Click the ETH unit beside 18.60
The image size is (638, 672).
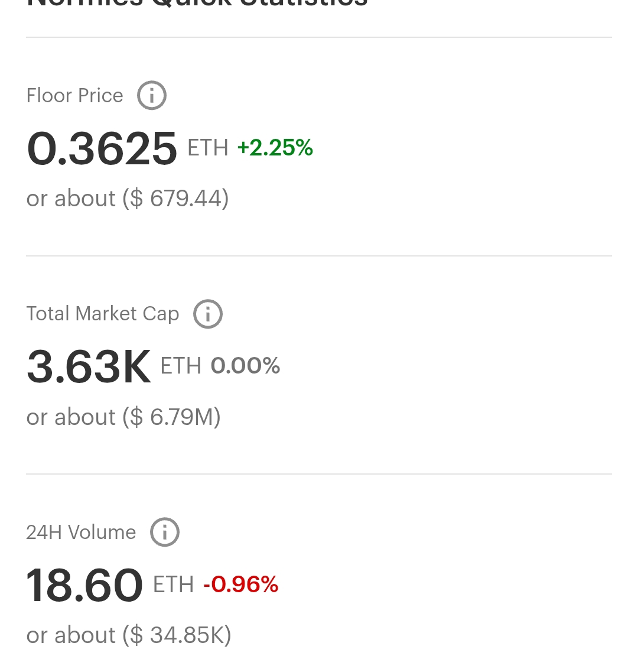[x=174, y=585]
